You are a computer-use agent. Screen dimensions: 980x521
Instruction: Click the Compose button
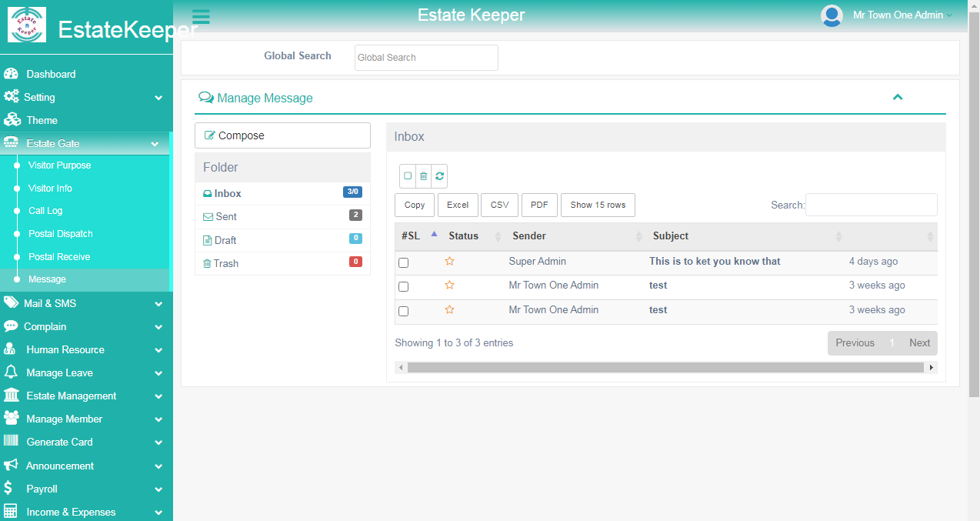(282, 135)
